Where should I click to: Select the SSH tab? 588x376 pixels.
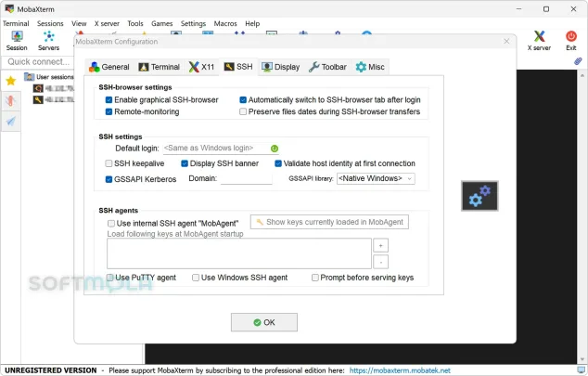click(238, 67)
